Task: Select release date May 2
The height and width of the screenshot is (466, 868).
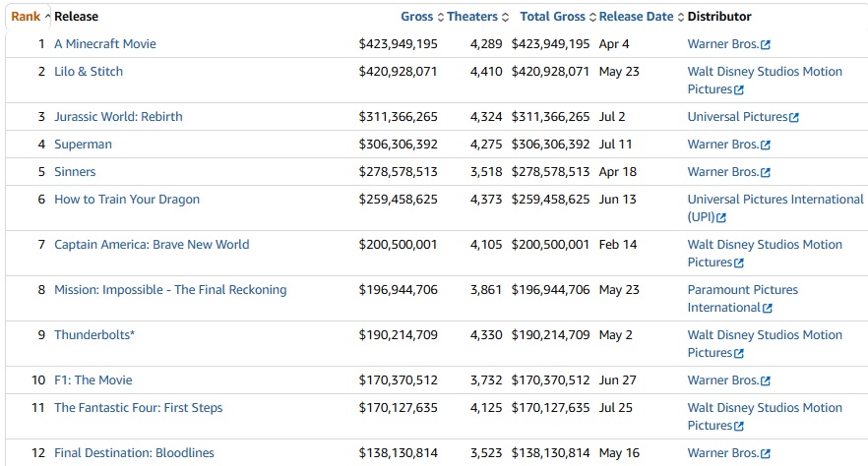Action: [x=616, y=335]
